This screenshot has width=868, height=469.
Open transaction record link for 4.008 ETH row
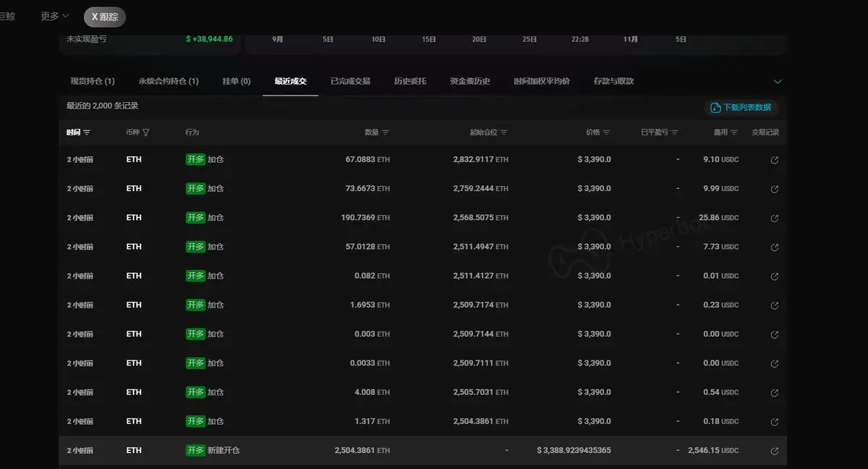pos(775,392)
